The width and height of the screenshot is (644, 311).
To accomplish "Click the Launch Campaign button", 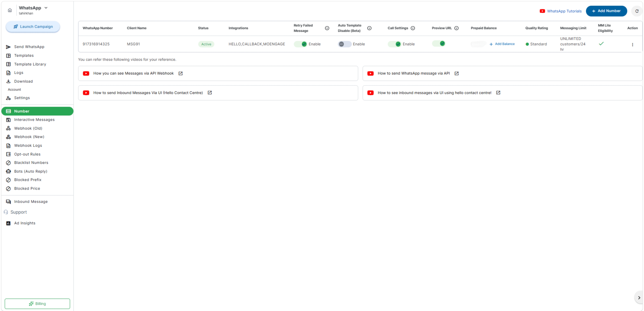I will tap(33, 26).
